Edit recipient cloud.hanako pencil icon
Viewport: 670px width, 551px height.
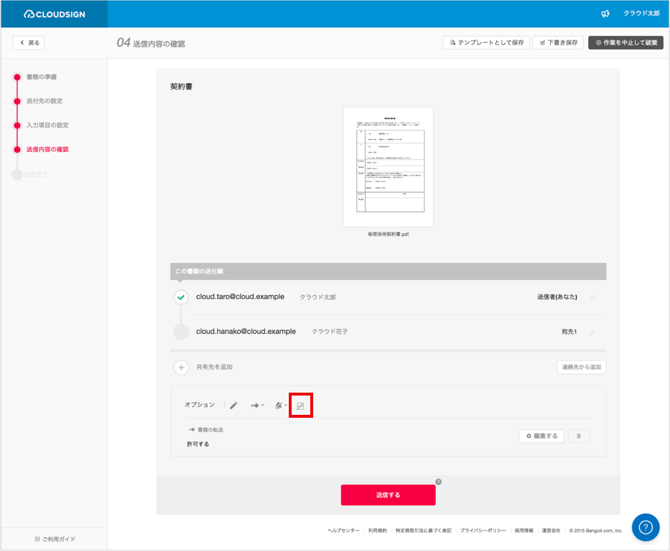(x=592, y=332)
